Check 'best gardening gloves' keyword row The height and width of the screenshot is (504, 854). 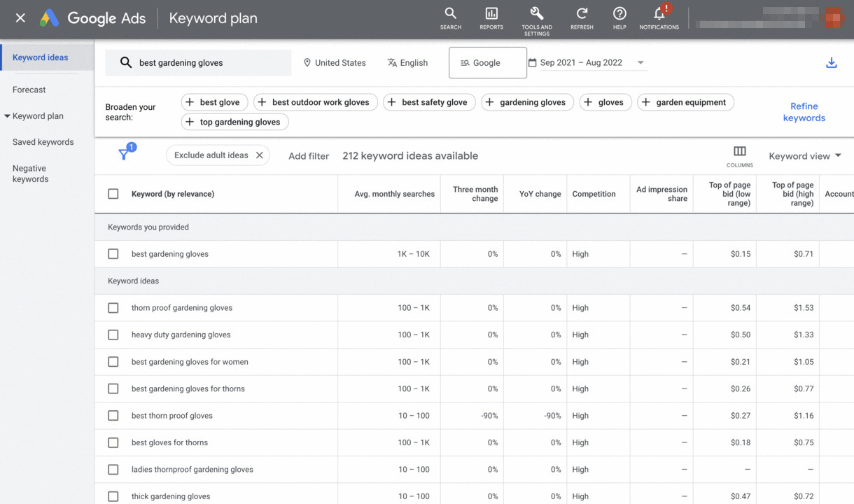[113, 254]
